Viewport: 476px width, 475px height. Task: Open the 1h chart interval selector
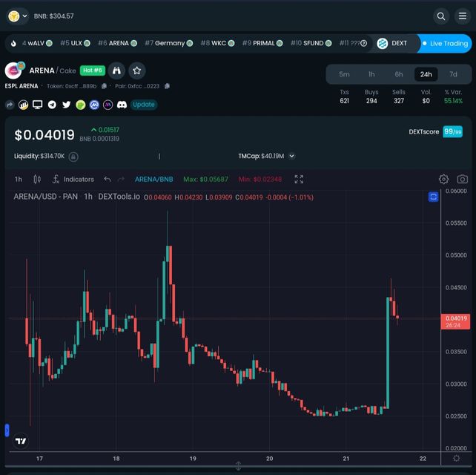[x=19, y=180]
